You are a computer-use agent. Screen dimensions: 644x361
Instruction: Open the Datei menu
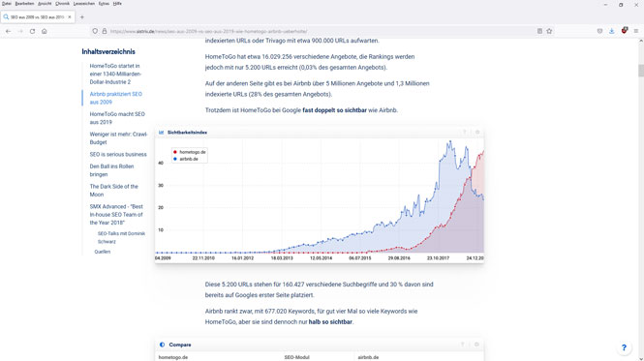(7, 4)
